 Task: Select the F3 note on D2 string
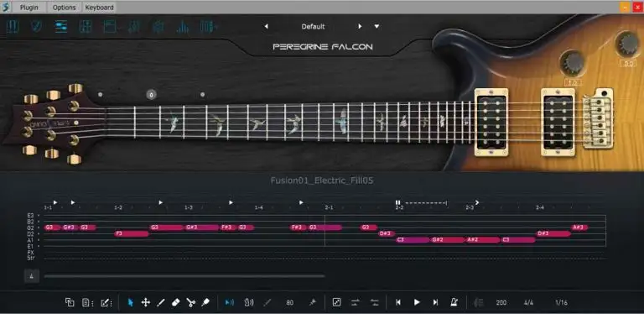(132, 234)
